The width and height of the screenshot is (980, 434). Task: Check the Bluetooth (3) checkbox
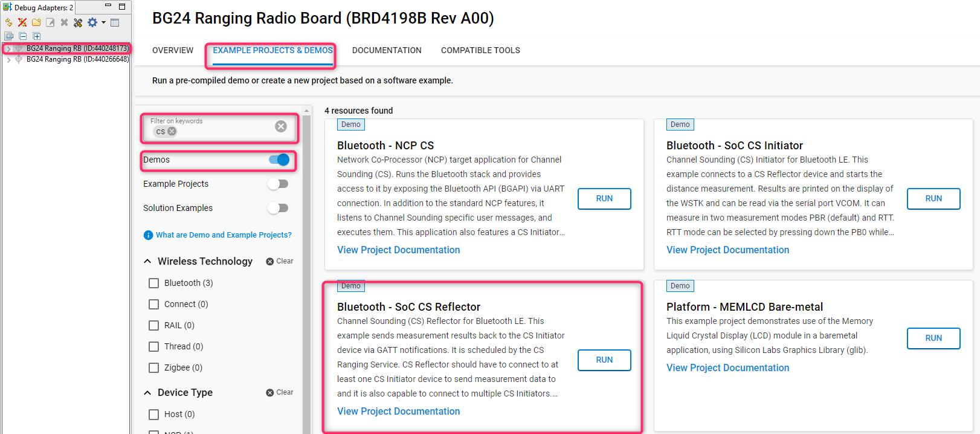154,283
